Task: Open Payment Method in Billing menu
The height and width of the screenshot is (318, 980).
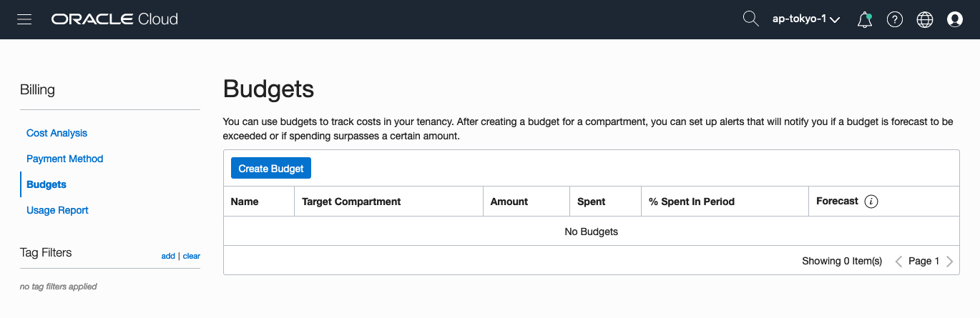Action: point(65,159)
